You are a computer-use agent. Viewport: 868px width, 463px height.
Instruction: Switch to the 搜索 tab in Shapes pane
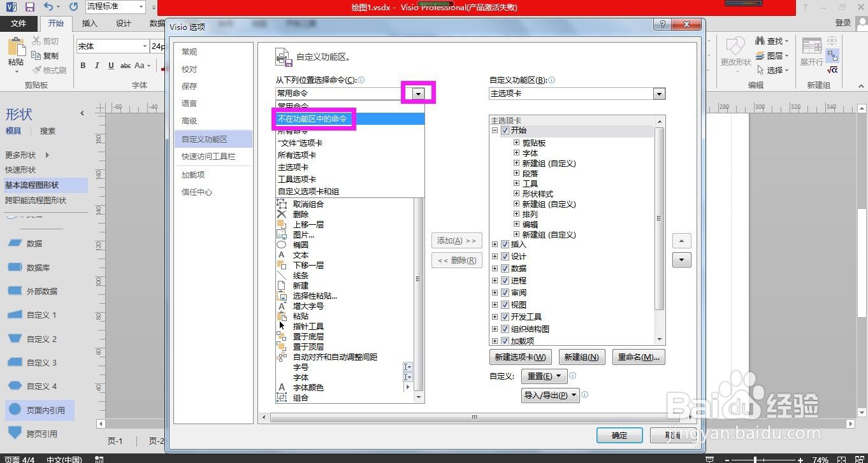48,131
